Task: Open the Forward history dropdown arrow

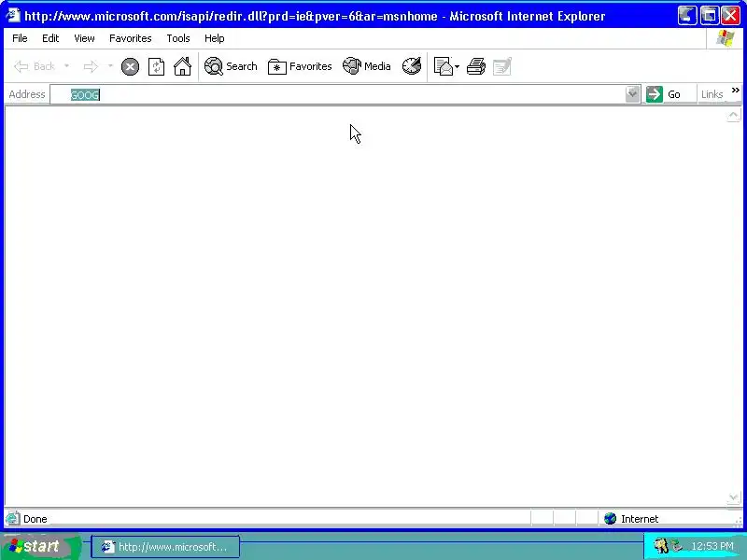Action: point(110,65)
